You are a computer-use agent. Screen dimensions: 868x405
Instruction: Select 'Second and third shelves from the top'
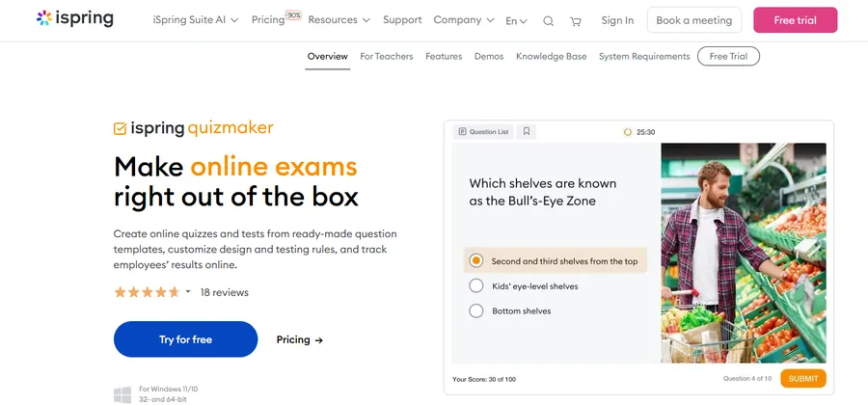tap(556, 260)
